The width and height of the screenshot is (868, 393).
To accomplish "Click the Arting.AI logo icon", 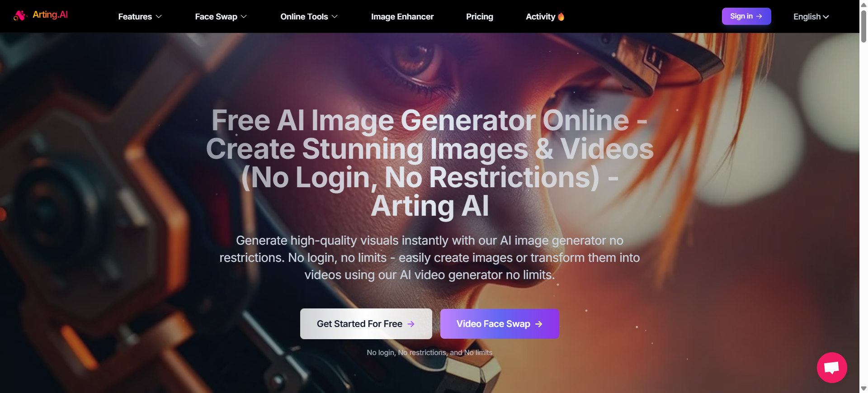I will [19, 16].
